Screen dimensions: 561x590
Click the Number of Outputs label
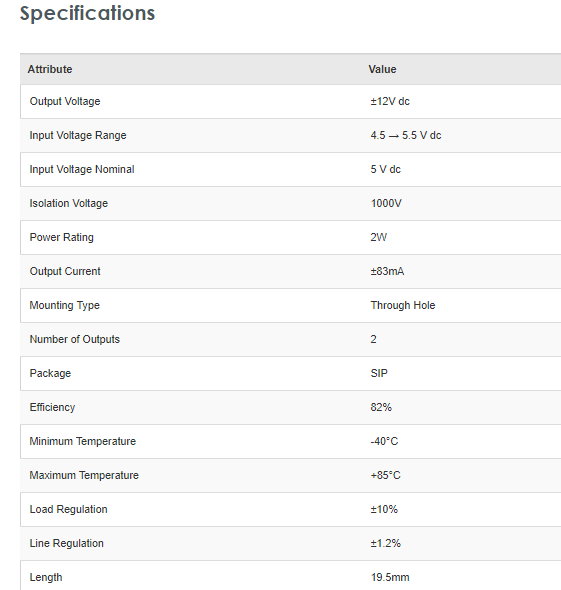74,339
